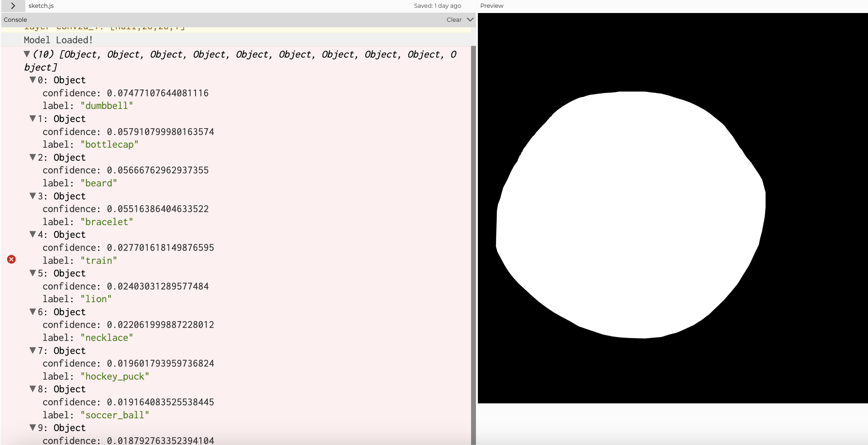Collapse object 6 necklace entry
868x445 pixels.
(33, 312)
